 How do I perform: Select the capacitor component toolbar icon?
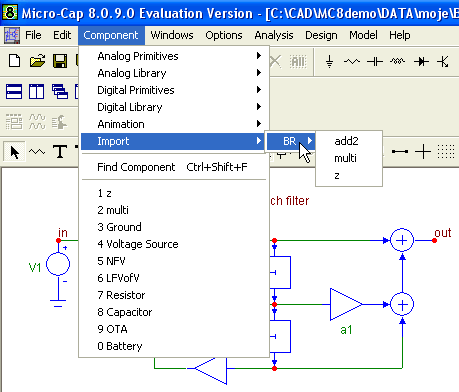click(375, 62)
